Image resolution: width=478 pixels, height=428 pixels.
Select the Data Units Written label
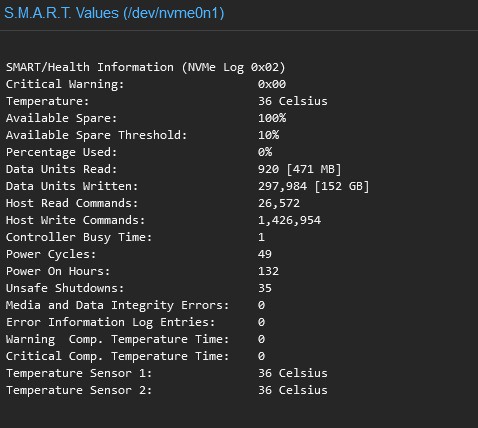[72, 186]
